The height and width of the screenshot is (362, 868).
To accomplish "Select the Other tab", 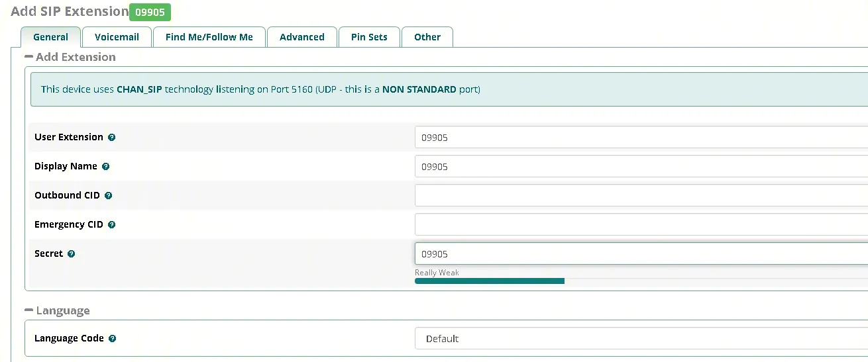I will (427, 37).
